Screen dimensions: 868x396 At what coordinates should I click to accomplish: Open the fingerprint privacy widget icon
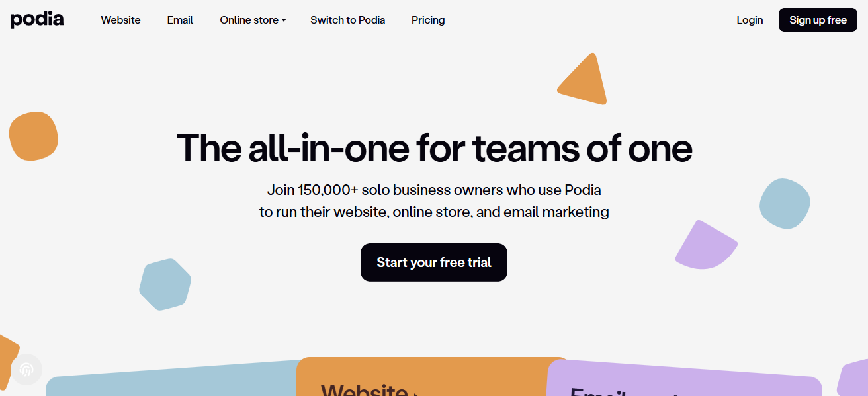tap(26, 370)
